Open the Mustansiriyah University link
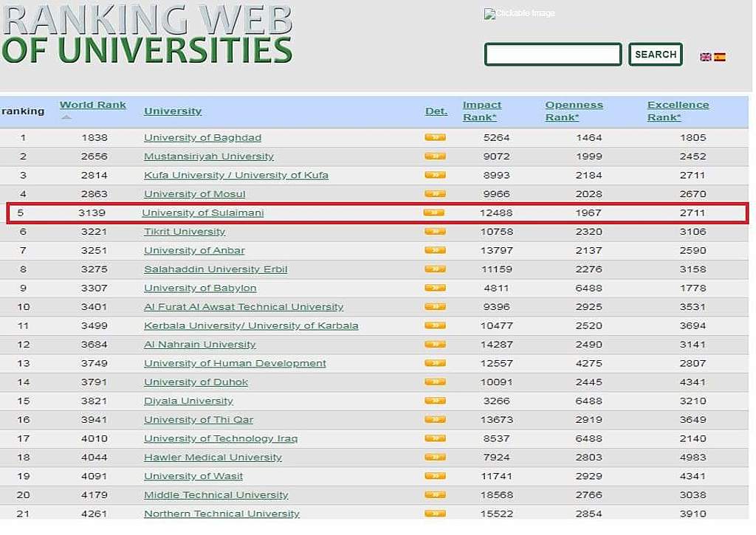756x535 pixels. coord(209,156)
